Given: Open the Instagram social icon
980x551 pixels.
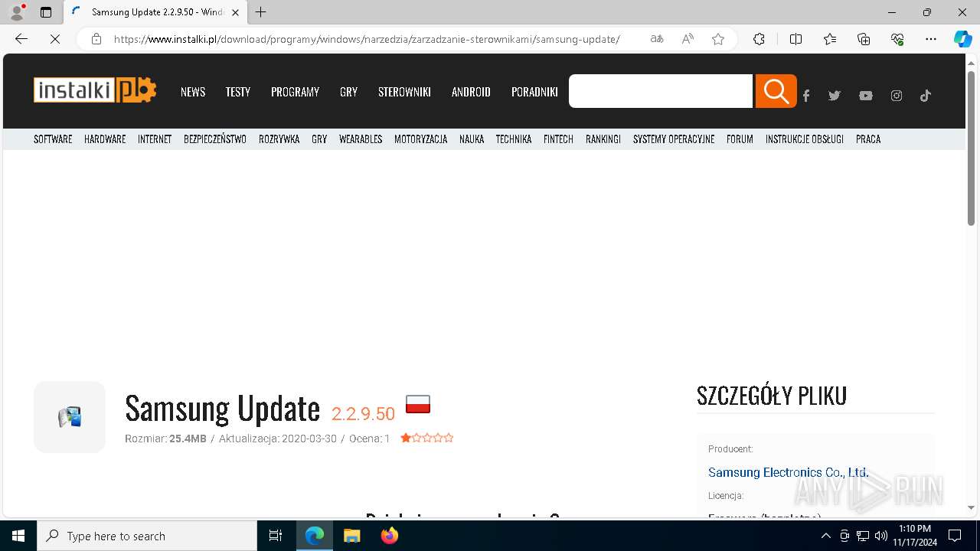Looking at the screenshot, I should [x=897, y=96].
